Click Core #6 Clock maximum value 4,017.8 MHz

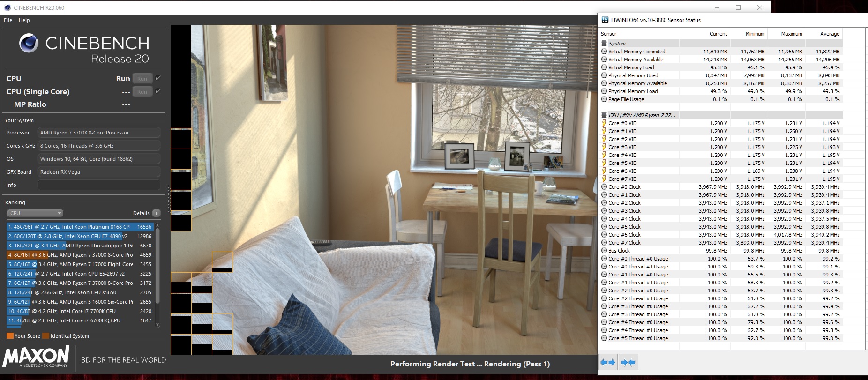tap(788, 235)
